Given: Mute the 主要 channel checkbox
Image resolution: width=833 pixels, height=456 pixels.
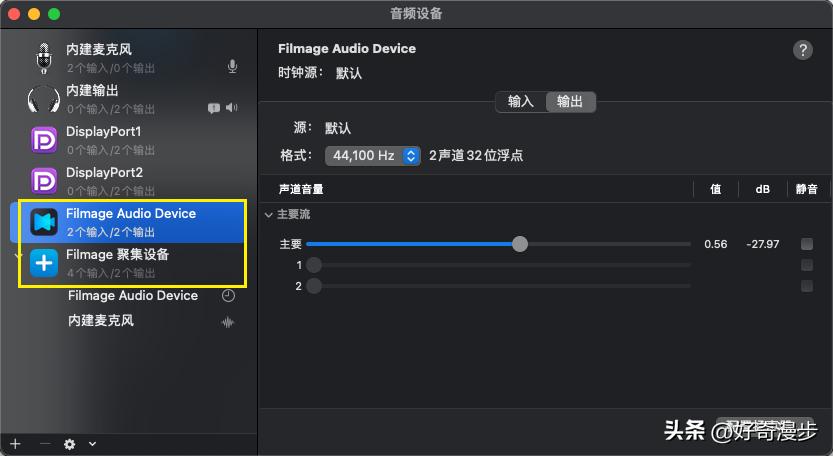Looking at the screenshot, I should tap(807, 244).
